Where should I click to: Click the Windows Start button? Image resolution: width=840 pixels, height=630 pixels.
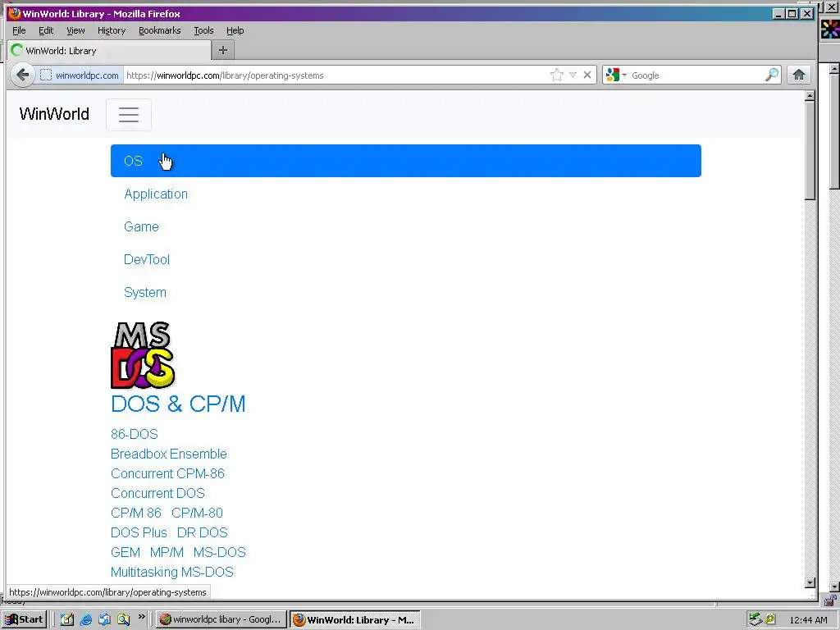25,619
